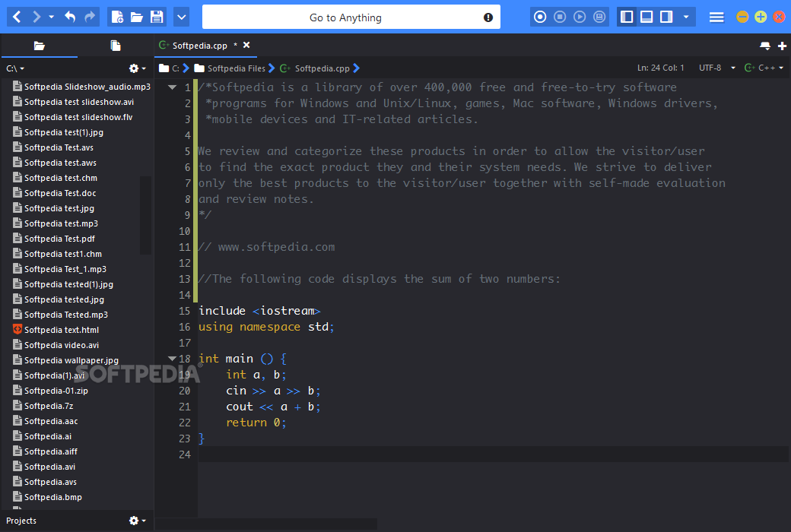
Task: Open the tab list dropdown icon
Action: [765, 46]
